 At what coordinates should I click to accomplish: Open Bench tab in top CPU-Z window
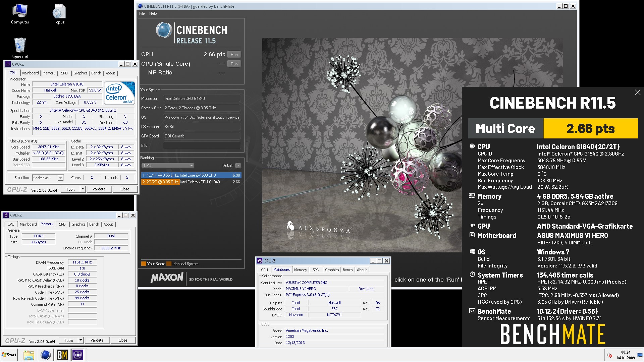pyautogui.click(x=96, y=73)
